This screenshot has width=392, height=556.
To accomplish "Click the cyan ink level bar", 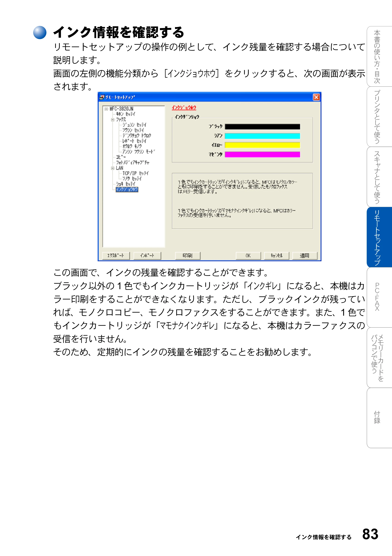I will (262, 136).
